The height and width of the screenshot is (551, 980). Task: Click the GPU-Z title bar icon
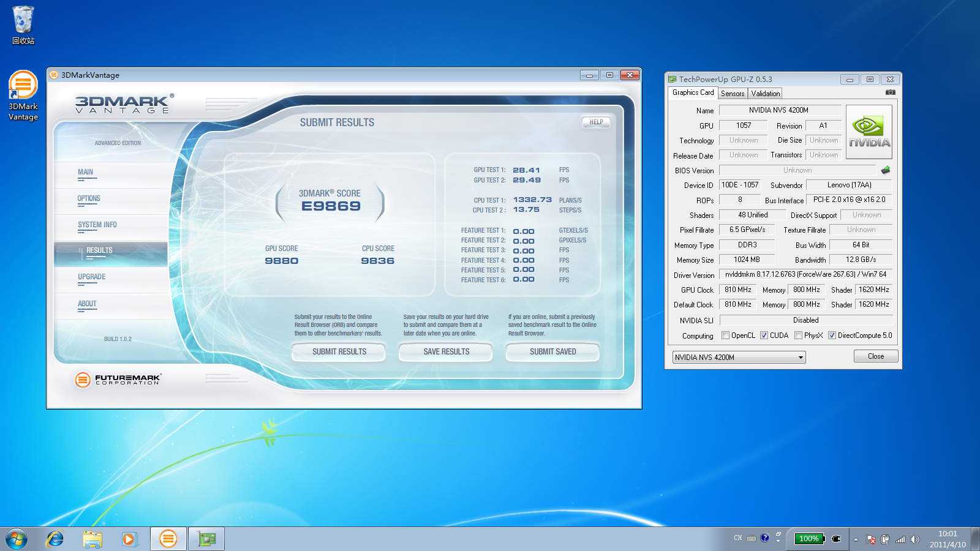(672, 79)
